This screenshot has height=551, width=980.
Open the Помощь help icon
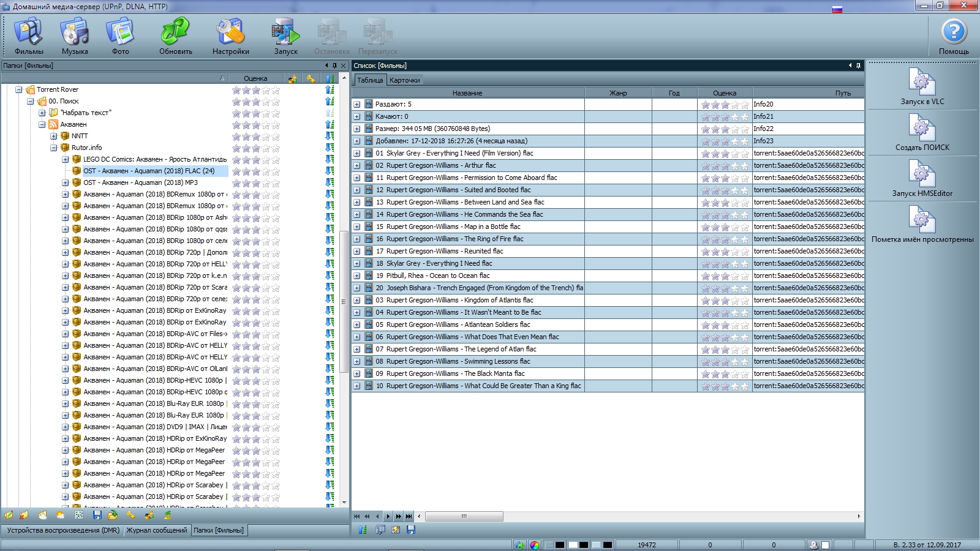pyautogui.click(x=953, y=37)
